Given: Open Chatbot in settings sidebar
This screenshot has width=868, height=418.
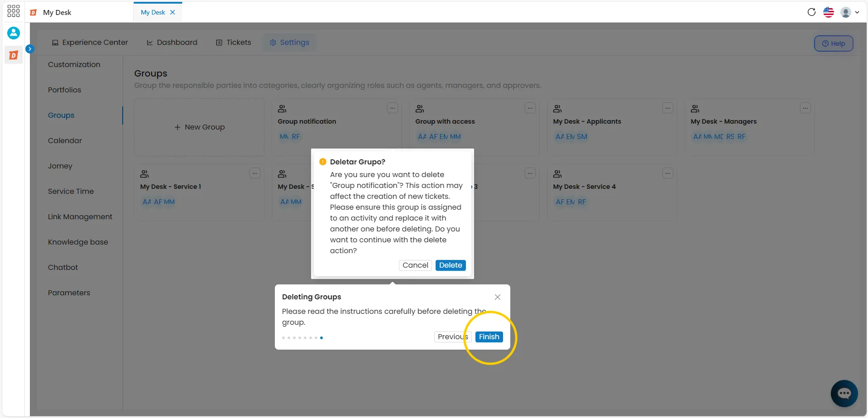Looking at the screenshot, I should point(63,268).
